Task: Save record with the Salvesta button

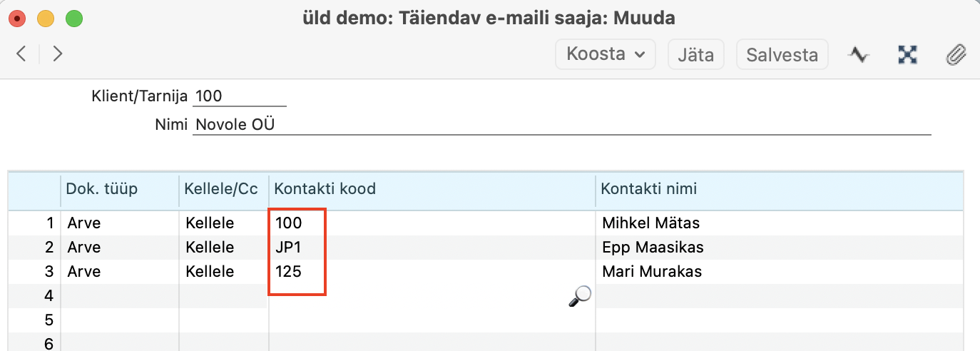Action: tap(782, 54)
